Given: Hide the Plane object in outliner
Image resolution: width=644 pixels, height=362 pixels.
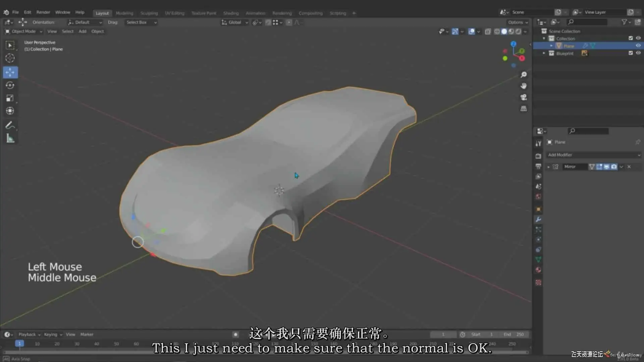Looking at the screenshot, I should click(x=638, y=46).
